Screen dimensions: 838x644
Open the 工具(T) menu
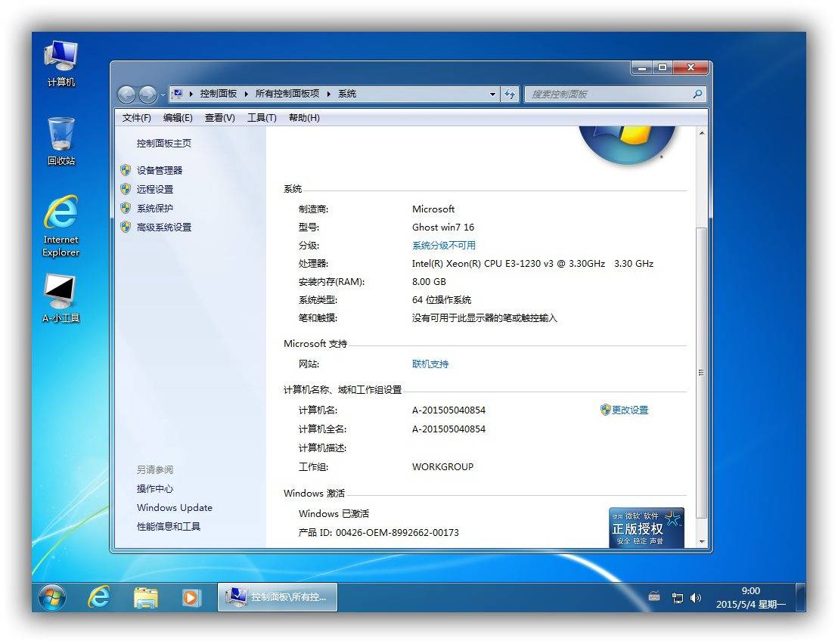click(262, 117)
